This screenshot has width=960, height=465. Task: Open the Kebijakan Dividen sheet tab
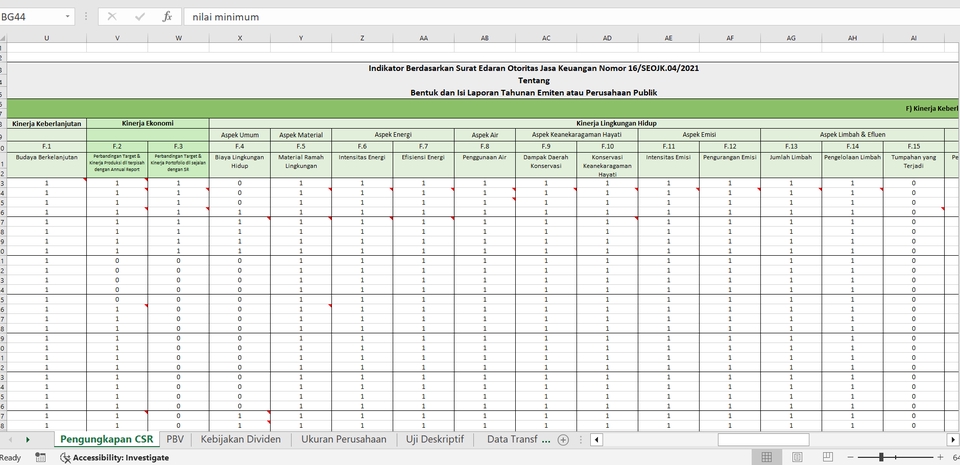tap(241, 439)
